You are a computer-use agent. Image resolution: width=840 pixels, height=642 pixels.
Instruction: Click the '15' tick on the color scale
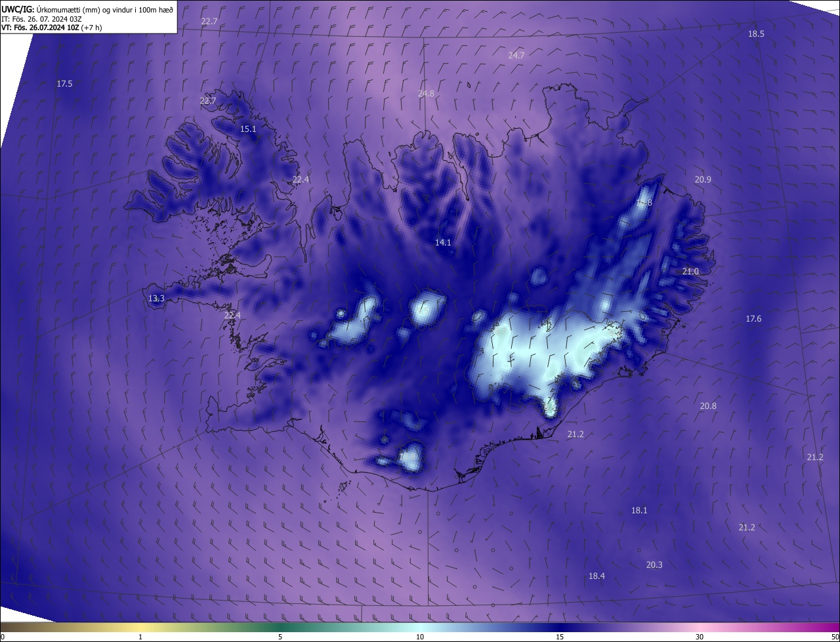coord(560,637)
